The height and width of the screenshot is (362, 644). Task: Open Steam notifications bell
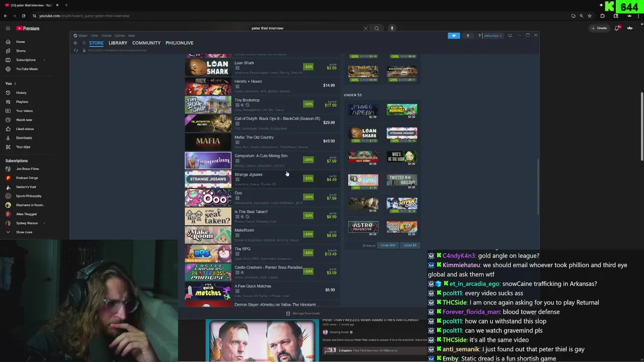click(x=468, y=36)
